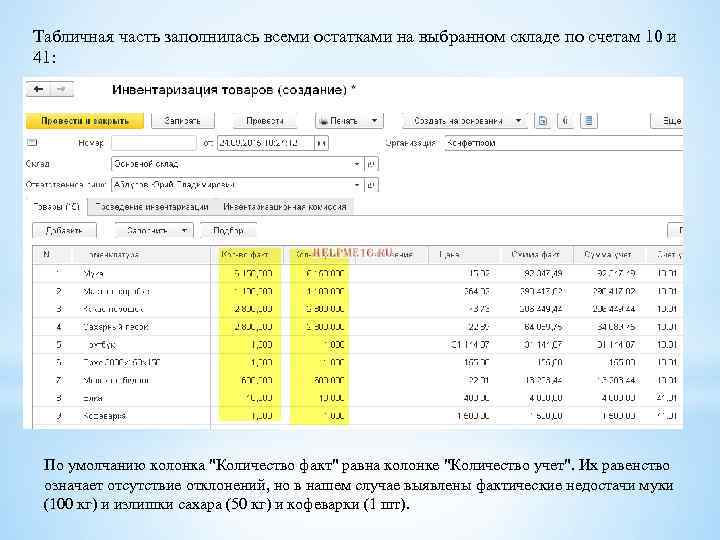Click Сумма учет cell in Кофеварка row
This screenshot has height=540, width=720.
click(x=608, y=416)
